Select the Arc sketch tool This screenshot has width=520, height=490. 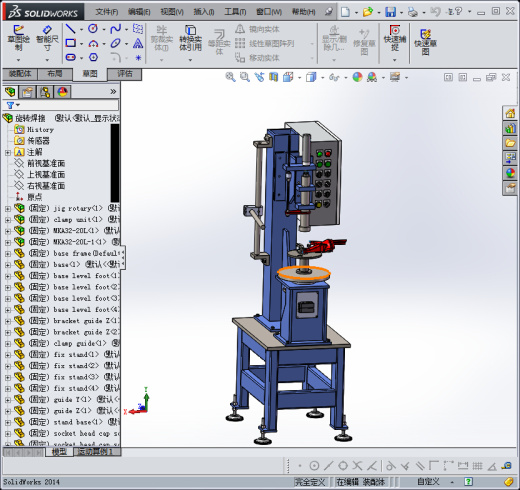tap(93, 44)
